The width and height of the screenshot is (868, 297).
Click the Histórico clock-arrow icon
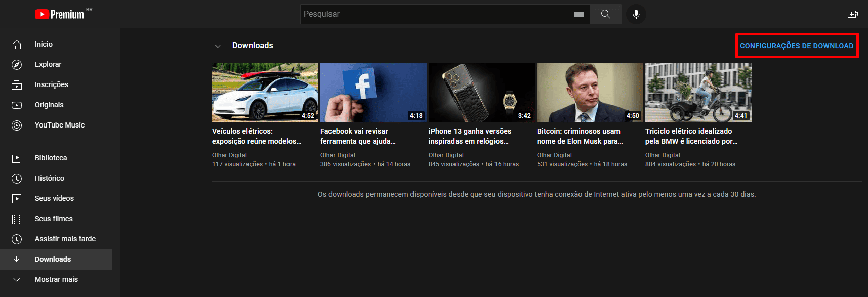17,179
